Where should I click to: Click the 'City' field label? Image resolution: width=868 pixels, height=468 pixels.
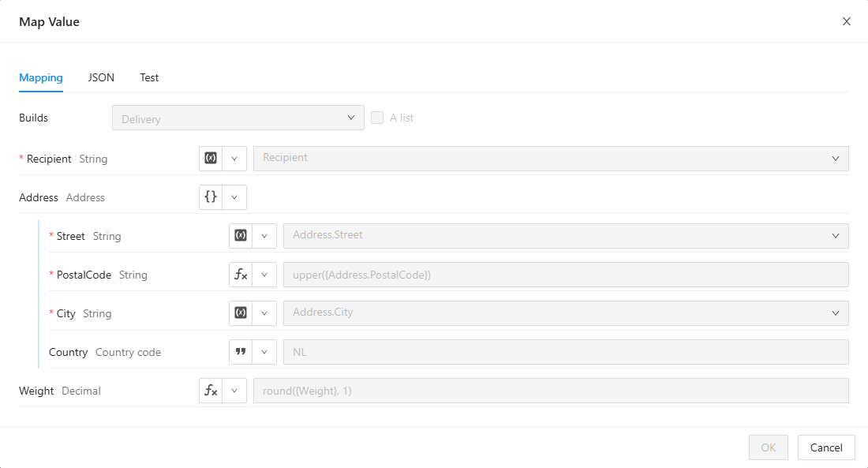(x=65, y=313)
